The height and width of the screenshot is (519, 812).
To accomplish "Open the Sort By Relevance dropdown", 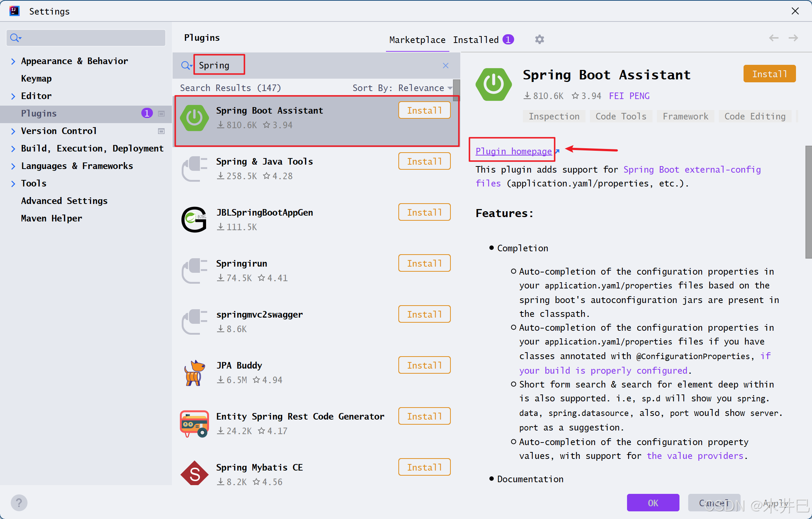I will tap(421, 88).
